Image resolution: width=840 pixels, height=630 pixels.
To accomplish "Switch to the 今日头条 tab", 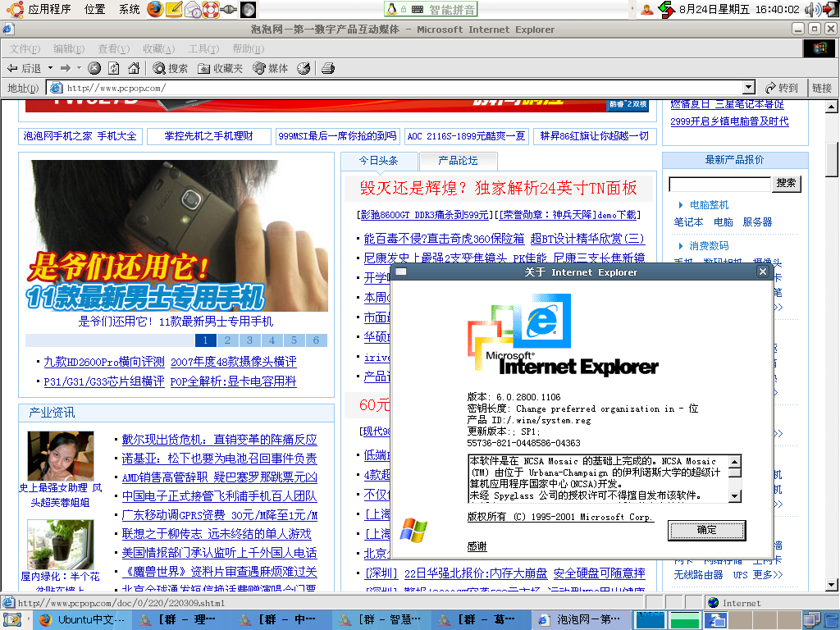I will click(x=378, y=160).
